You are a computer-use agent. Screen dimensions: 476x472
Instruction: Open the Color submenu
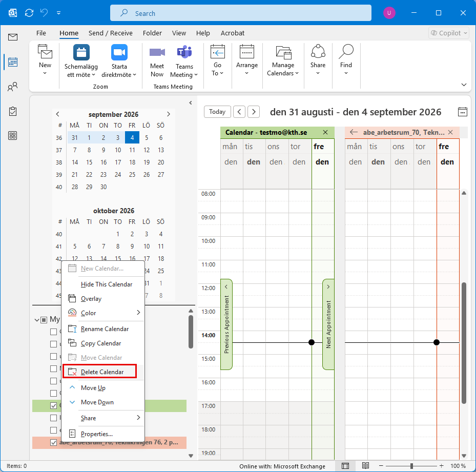(103, 313)
